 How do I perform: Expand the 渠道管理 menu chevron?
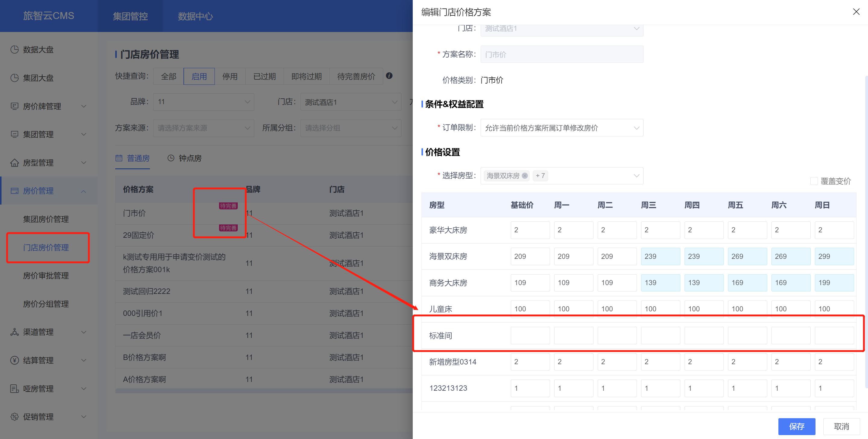84,332
